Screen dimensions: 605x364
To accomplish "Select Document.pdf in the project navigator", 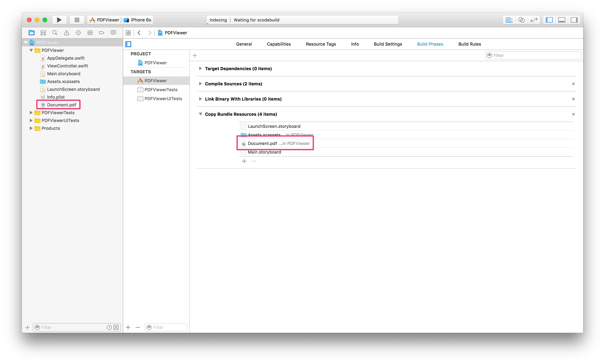I will pyautogui.click(x=61, y=105).
